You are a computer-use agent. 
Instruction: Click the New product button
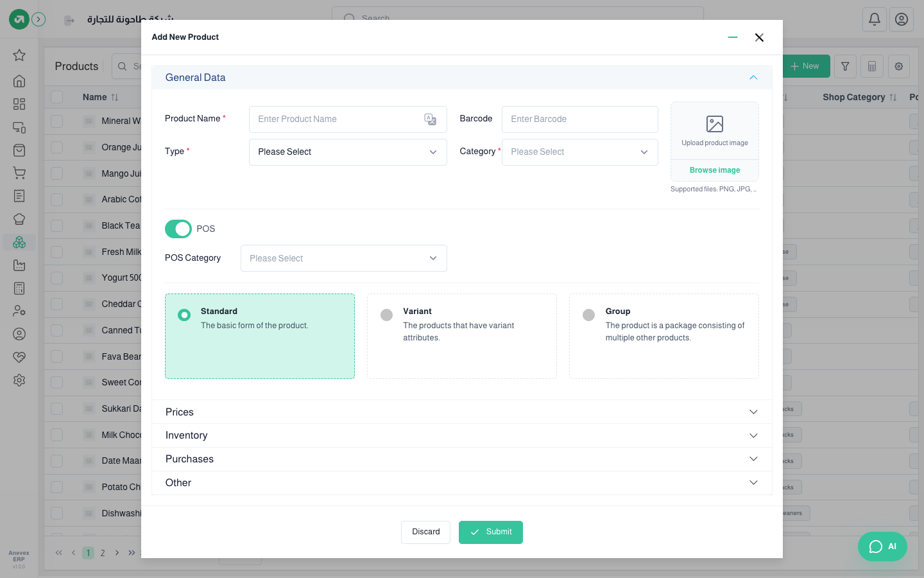point(806,66)
